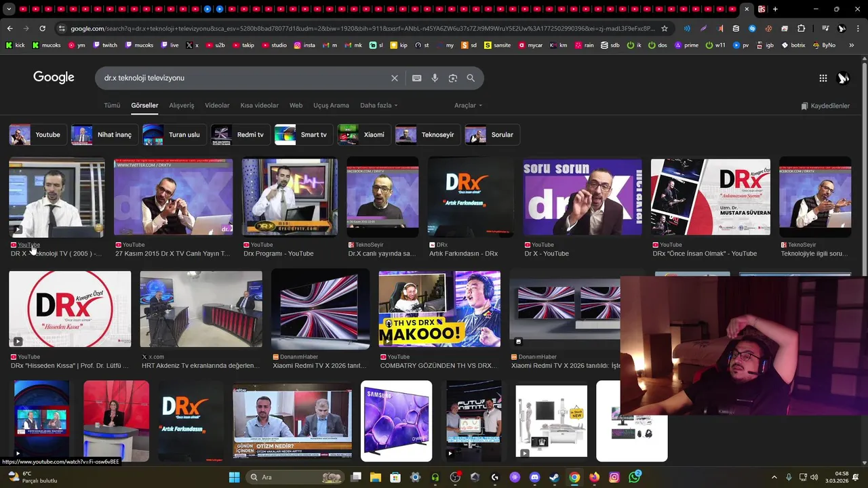Open the Windows Start menu
Viewport: 868px width, 488px height.
pos(234,477)
